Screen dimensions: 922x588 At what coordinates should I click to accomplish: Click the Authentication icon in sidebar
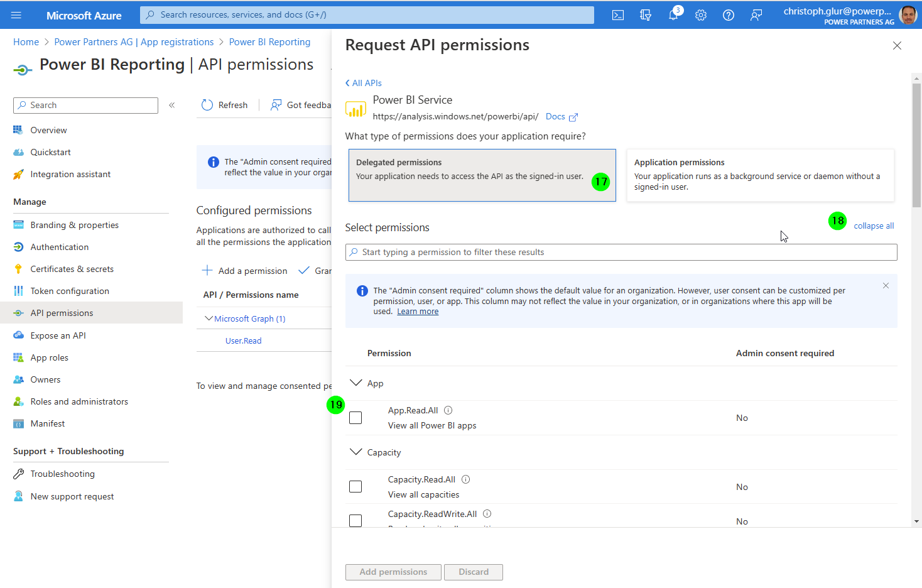pyautogui.click(x=18, y=247)
